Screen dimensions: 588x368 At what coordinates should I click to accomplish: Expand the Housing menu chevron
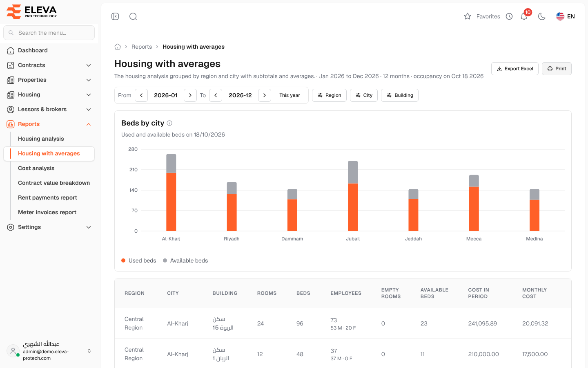pyautogui.click(x=89, y=94)
